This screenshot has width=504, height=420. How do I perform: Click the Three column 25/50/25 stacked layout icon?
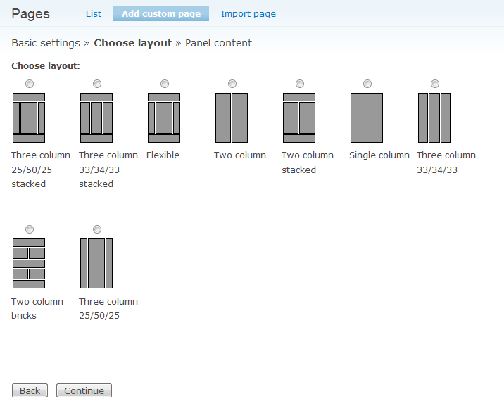(x=29, y=117)
